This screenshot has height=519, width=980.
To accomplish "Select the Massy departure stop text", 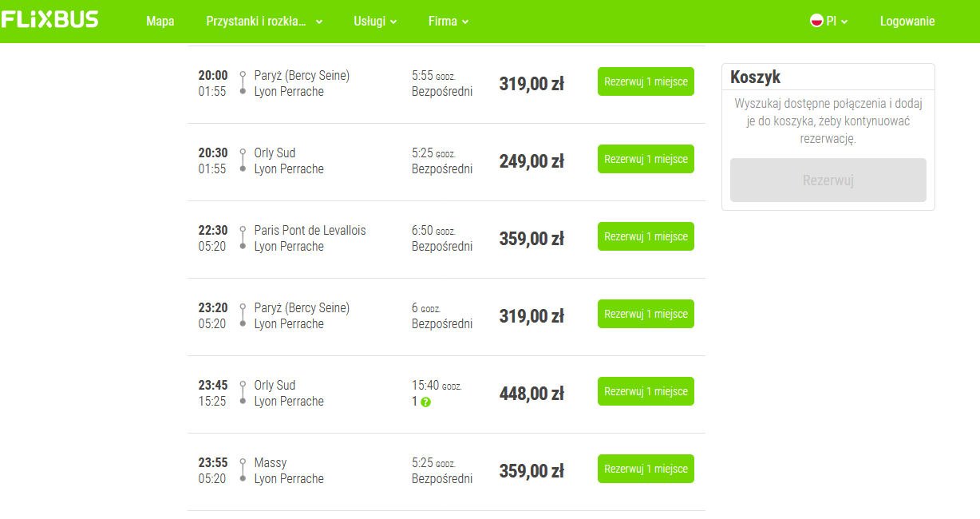I will [x=271, y=462].
